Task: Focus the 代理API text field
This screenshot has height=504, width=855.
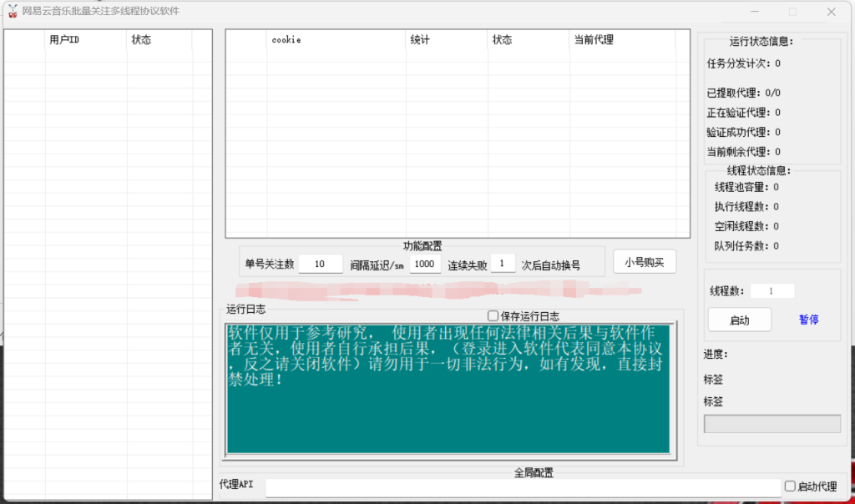Action: (523, 486)
